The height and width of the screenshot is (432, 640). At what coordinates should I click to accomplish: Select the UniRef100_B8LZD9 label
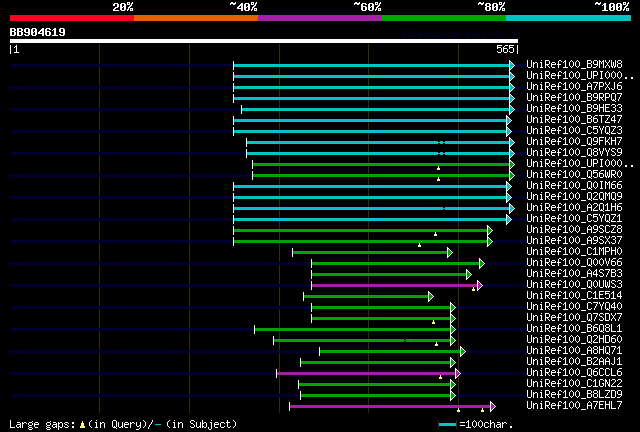click(574, 395)
